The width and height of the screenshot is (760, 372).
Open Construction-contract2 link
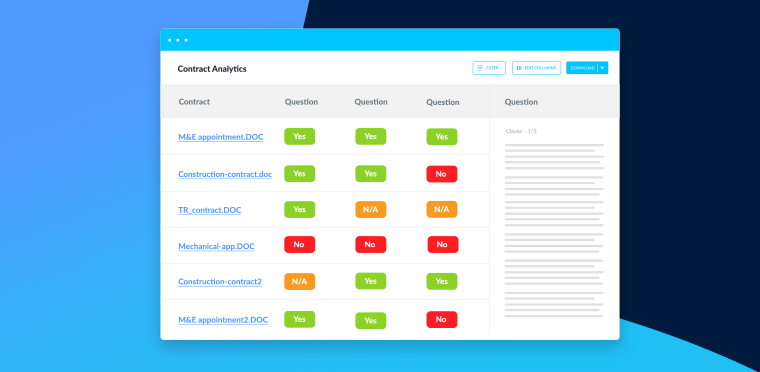[x=220, y=282]
